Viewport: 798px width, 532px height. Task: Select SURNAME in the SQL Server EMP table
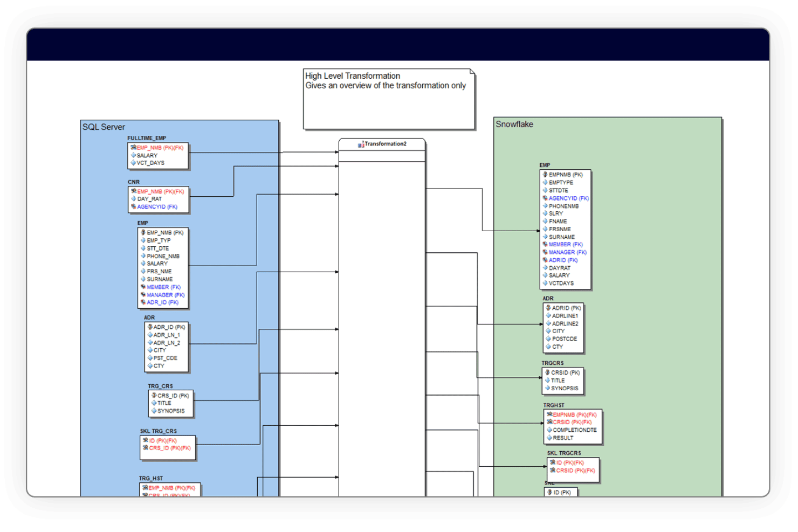click(160, 279)
